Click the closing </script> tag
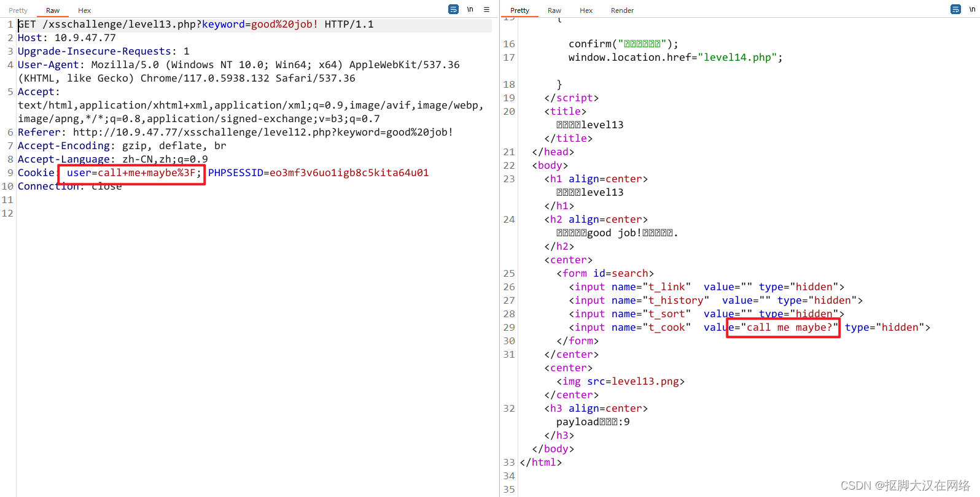This screenshot has height=497, width=980. (x=572, y=98)
